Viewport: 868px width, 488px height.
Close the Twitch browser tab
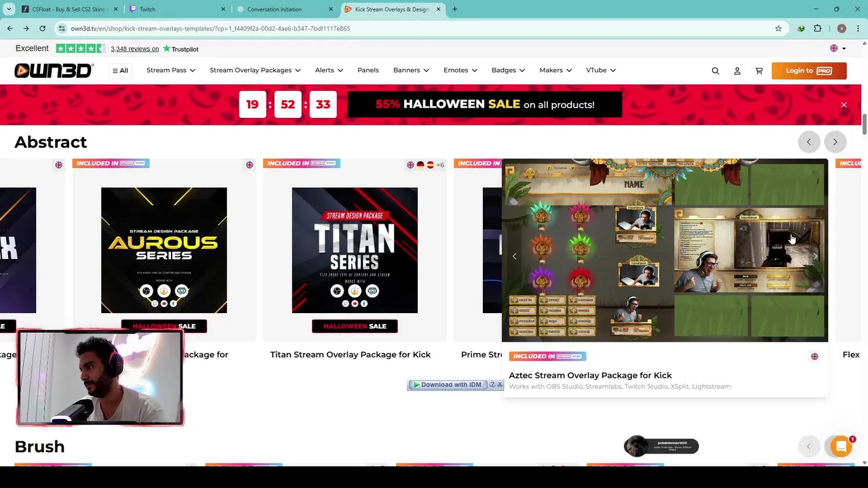point(223,9)
